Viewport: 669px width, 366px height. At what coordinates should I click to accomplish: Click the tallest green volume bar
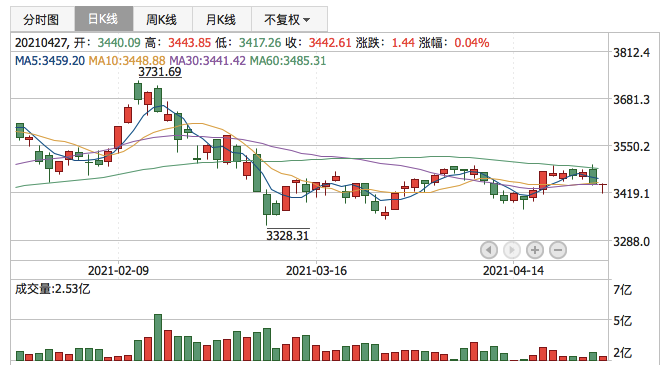click(x=158, y=338)
